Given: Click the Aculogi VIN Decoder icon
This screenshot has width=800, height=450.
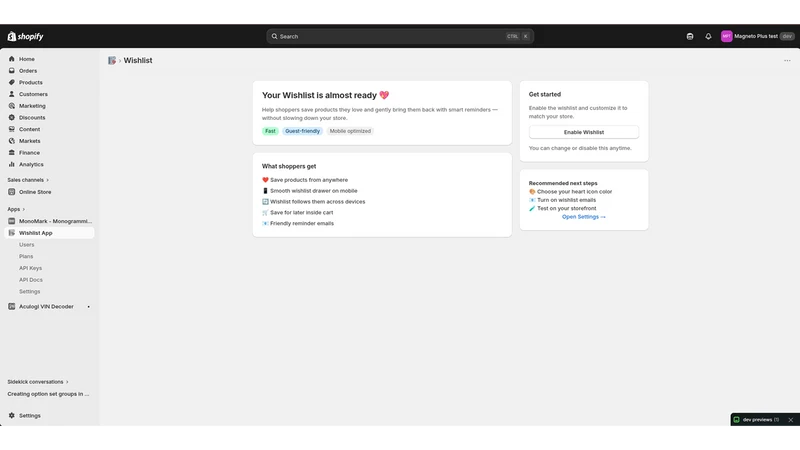Looking at the screenshot, I should (x=12, y=306).
